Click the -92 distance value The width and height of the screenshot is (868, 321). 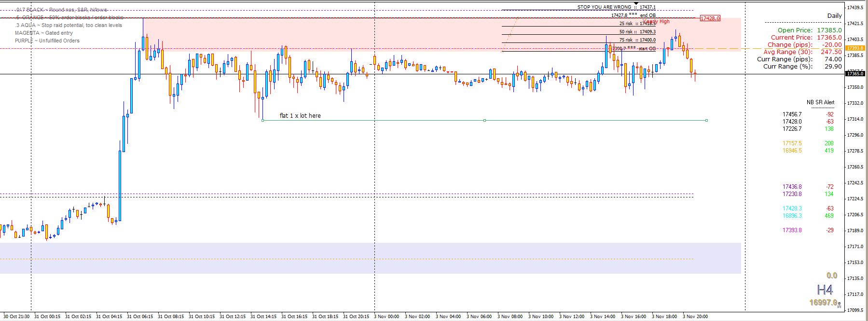click(830, 114)
